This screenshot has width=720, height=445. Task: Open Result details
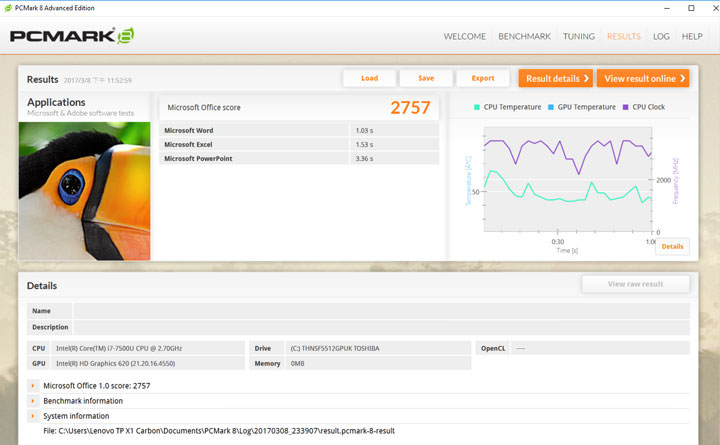555,78
